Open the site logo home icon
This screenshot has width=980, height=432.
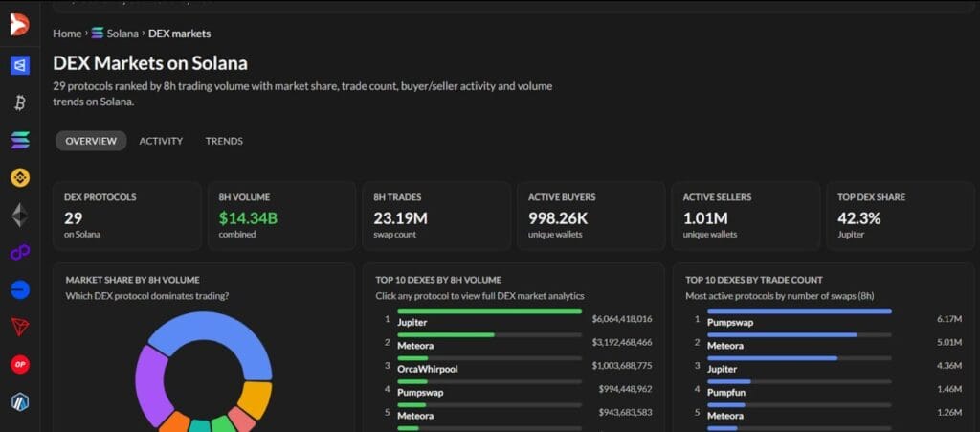click(x=20, y=25)
